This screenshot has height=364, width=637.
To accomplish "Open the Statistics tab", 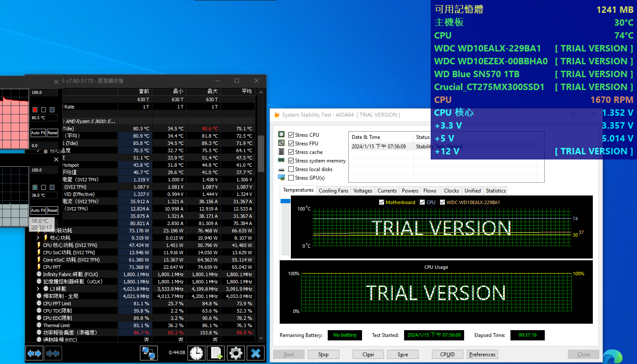I will click(495, 191).
